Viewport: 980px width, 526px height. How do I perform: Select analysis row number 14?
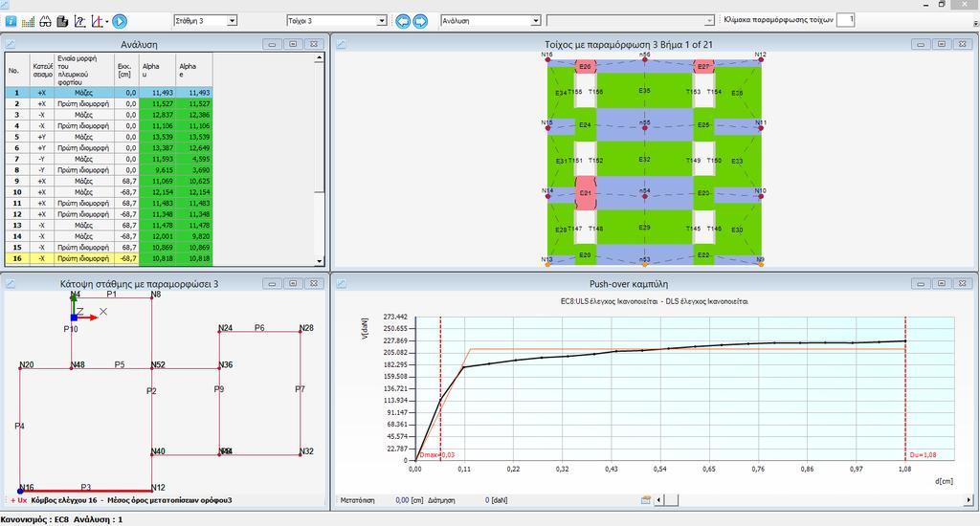[109, 236]
